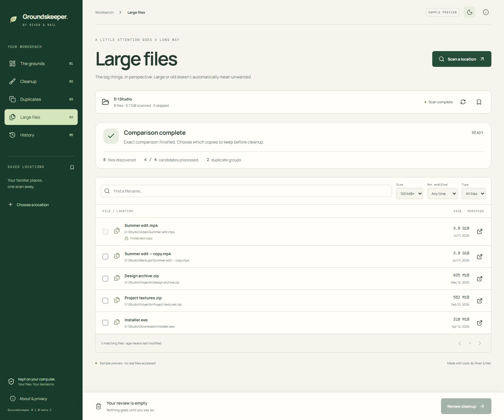
Task: Select the Project textures.zip checkbox
Action: coord(105,301)
